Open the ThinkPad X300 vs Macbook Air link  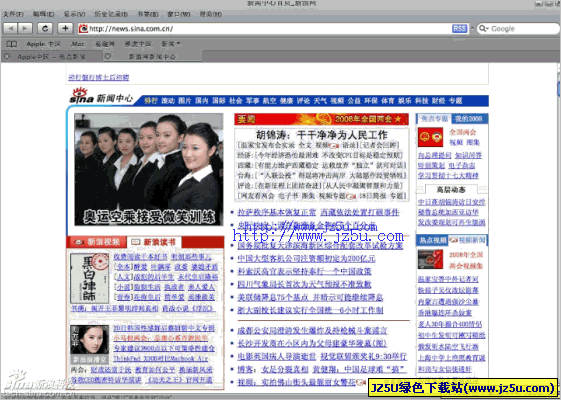(161, 358)
